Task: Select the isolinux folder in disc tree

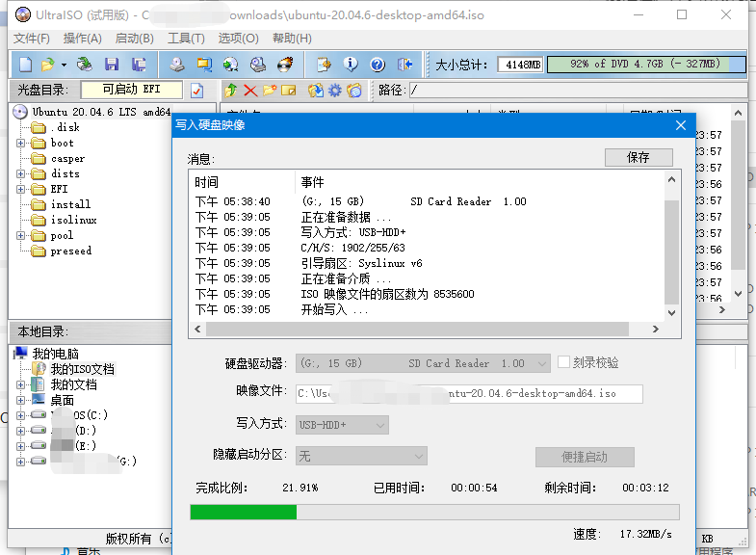Action: click(x=74, y=221)
